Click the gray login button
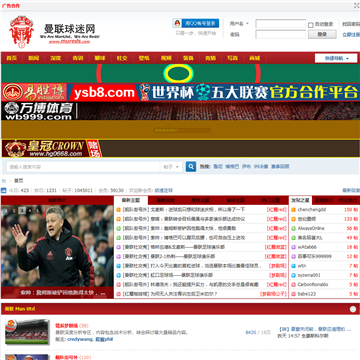Viewport: 360px width, 360px height. point(322,34)
